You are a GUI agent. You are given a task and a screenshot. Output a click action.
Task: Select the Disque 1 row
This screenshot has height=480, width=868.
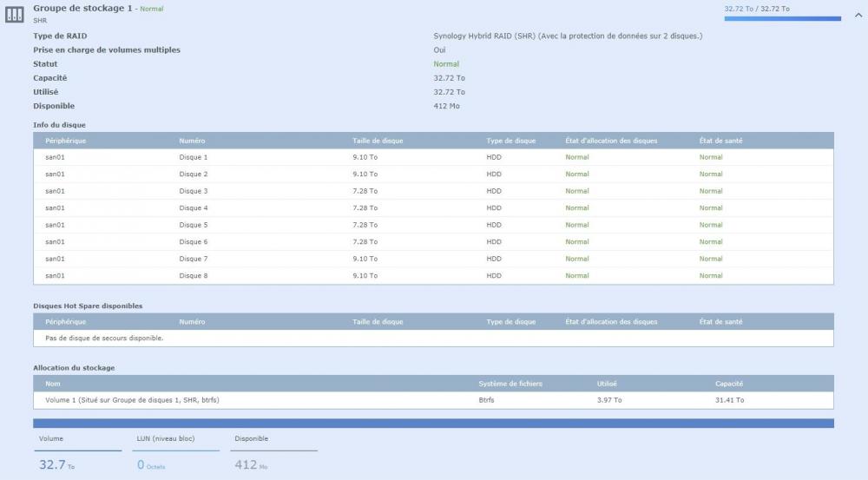(432, 157)
